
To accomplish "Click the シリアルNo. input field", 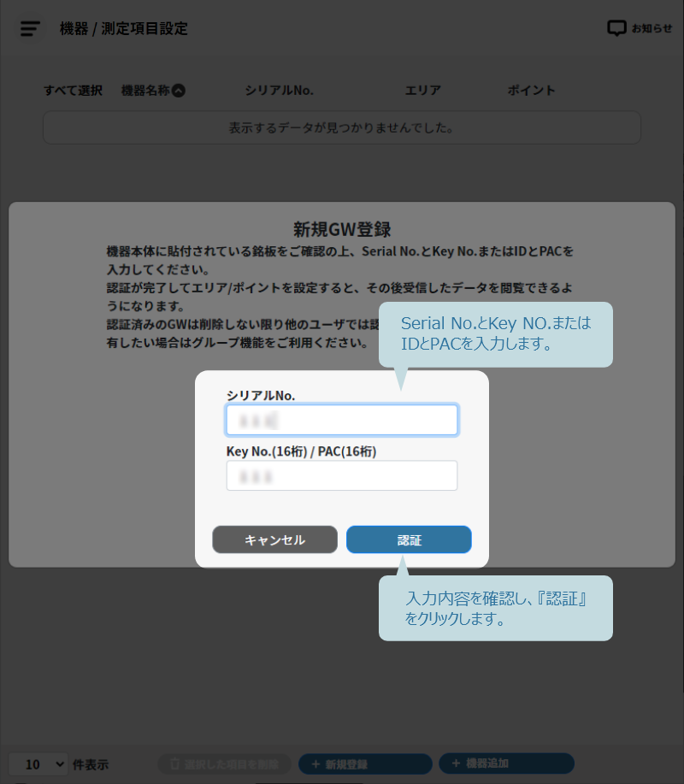I will point(341,420).
